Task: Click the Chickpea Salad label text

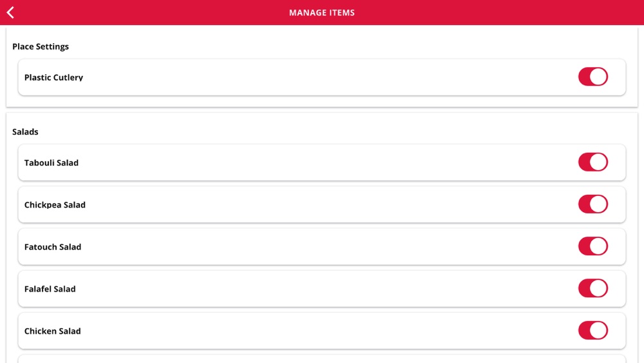Action: pyautogui.click(x=55, y=205)
